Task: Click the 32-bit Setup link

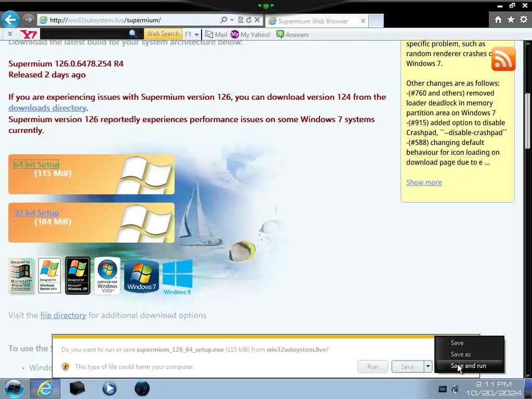Action: pos(36,213)
